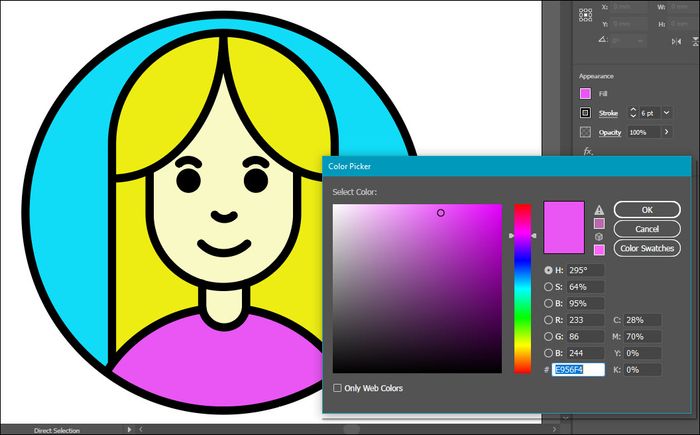Open the Stroke panel link
Screen dimensions: 700x435
(x=608, y=113)
